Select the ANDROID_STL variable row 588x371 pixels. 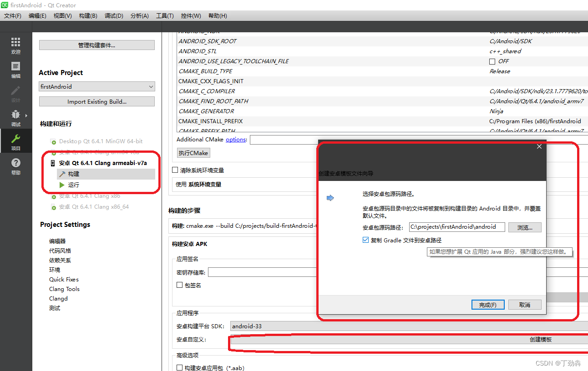[382, 51]
